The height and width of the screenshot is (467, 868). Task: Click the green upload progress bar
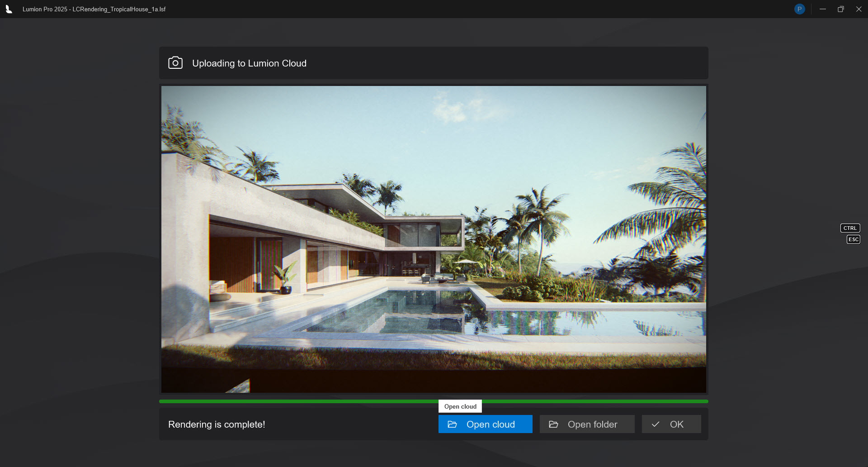click(434, 401)
